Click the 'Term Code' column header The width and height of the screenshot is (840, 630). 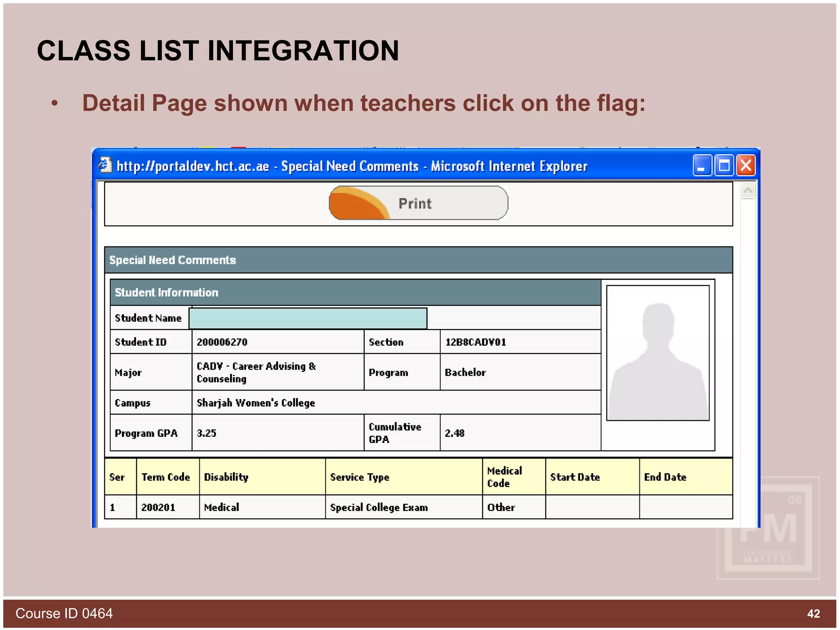point(168,477)
